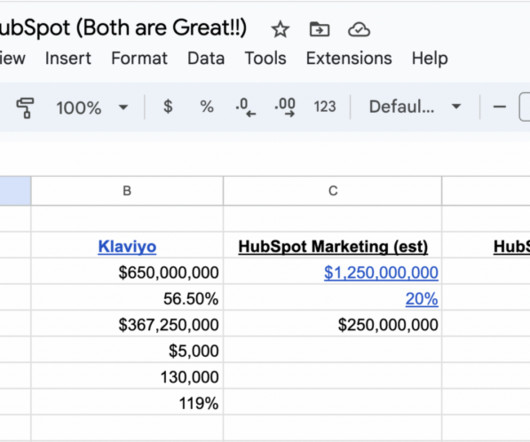
Task: Select column B header
Action: 127,191
